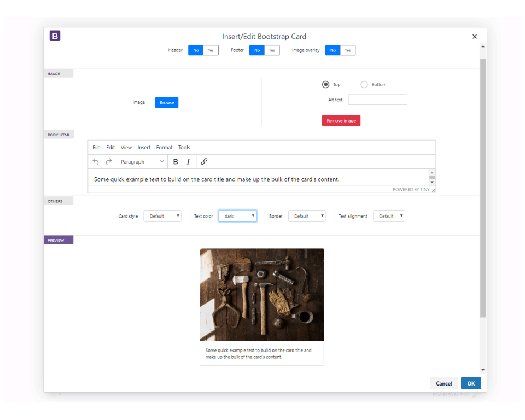Viewport: 525px width, 420px height.
Task: Set Header to Yes
Action: 210,50
